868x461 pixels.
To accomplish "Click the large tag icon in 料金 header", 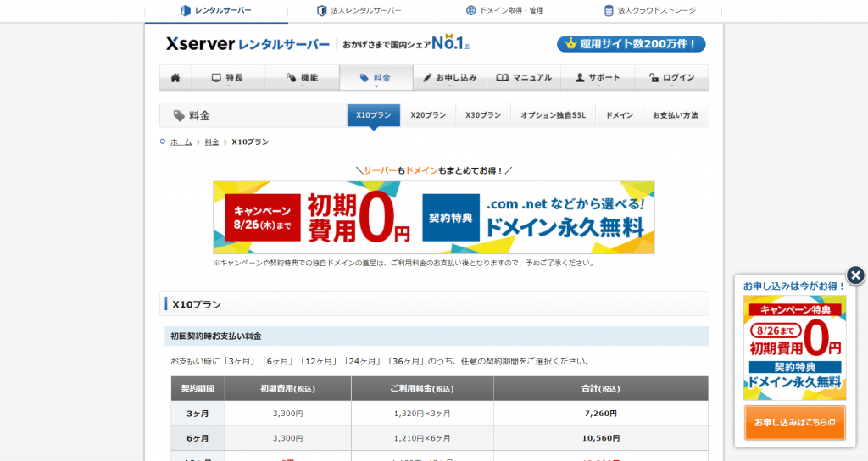I will point(179,115).
